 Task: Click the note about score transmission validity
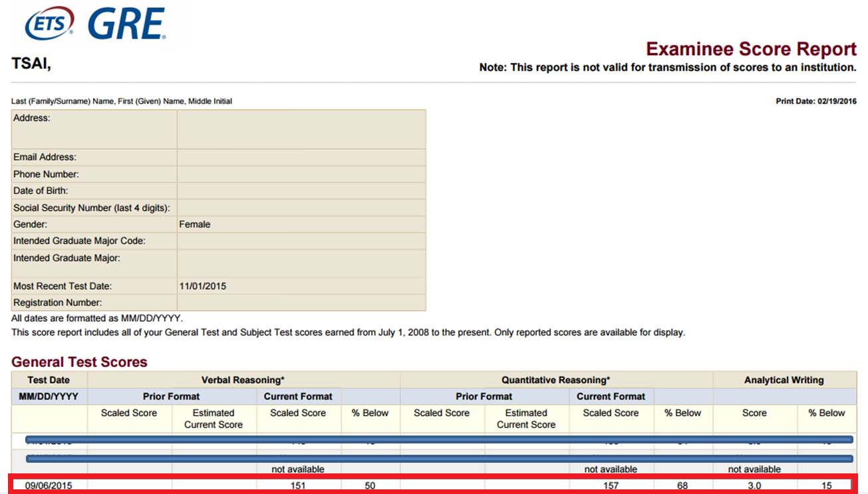point(668,68)
